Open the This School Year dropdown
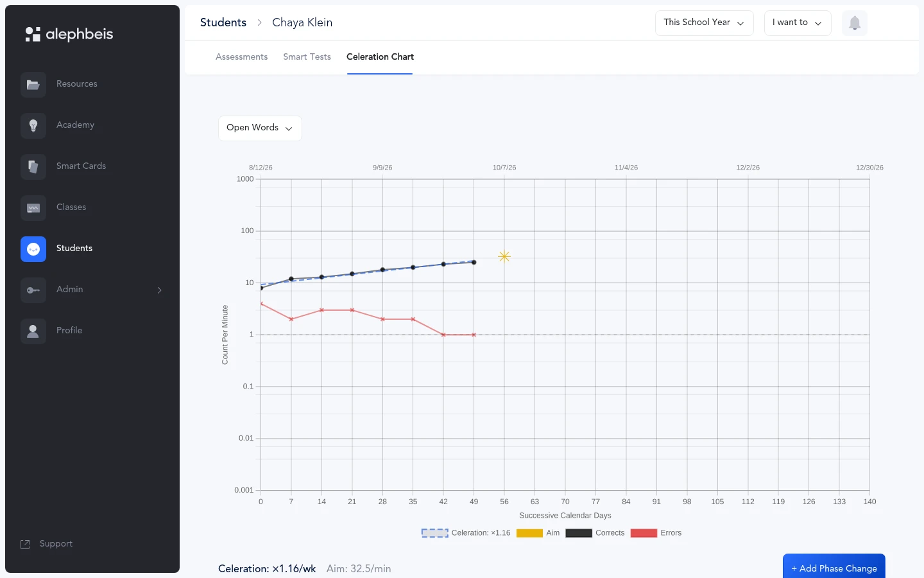The image size is (924, 578). [x=705, y=23]
